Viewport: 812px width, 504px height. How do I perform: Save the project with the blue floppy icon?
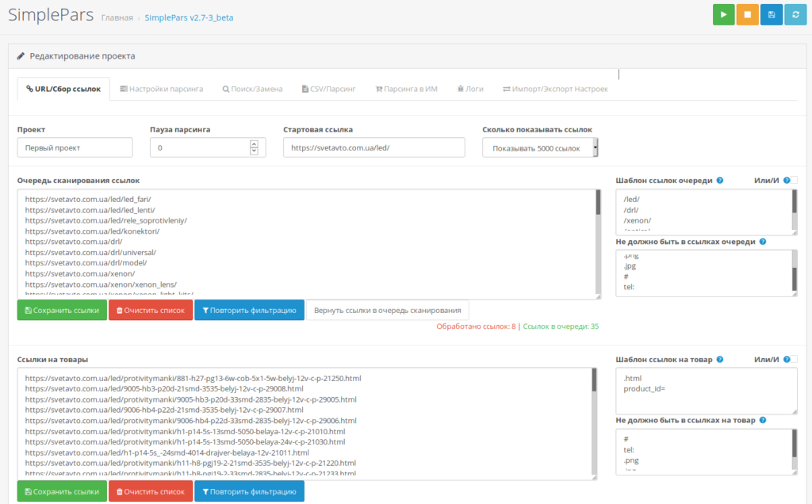point(771,14)
